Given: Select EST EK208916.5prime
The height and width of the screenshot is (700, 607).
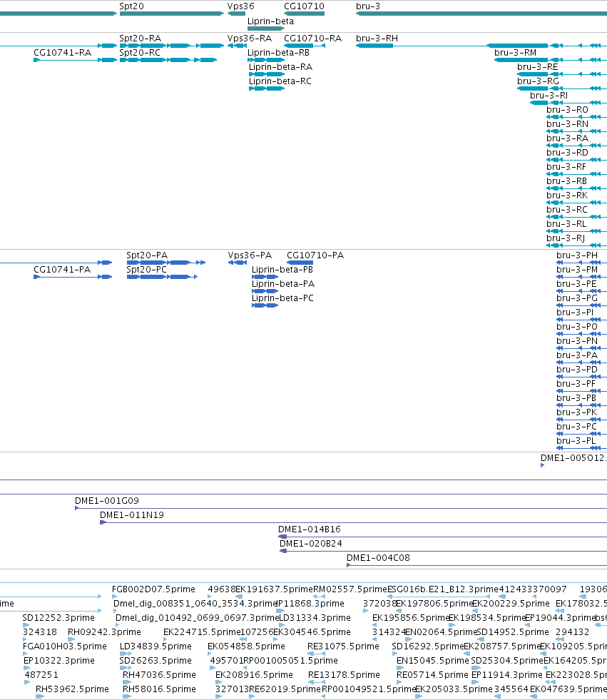Looking at the screenshot, I should tap(219, 682).
